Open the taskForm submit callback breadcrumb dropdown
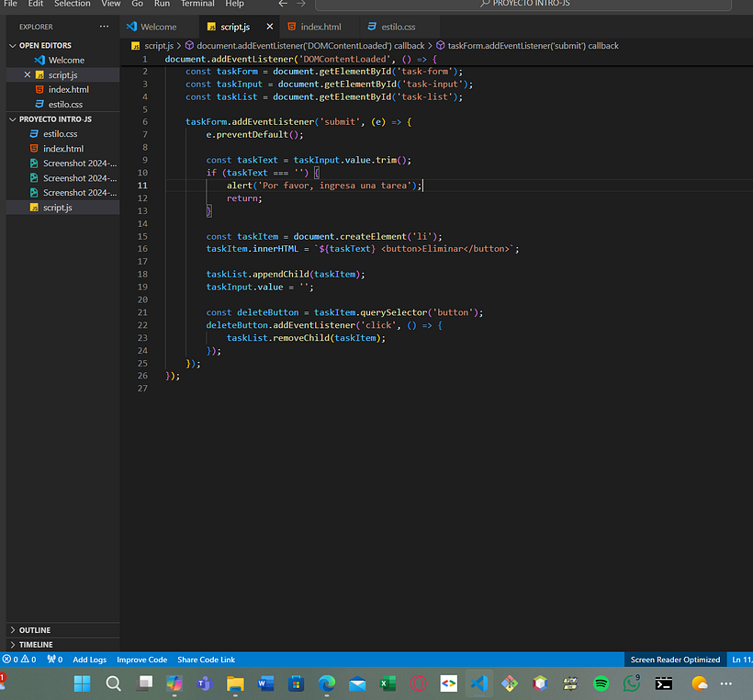This screenshot has height=700, width=753. click(x=527, y=46)
